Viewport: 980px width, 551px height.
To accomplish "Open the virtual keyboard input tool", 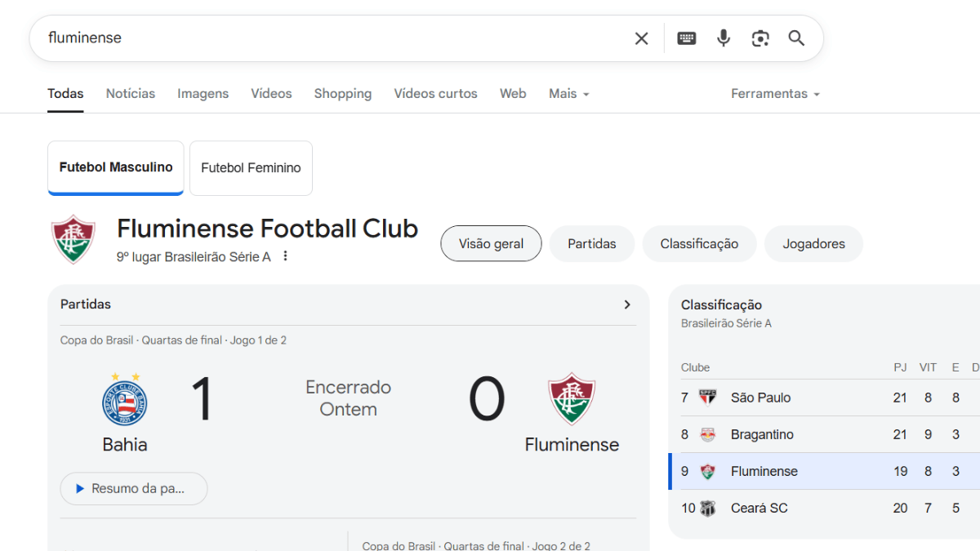I will (687, 38).
